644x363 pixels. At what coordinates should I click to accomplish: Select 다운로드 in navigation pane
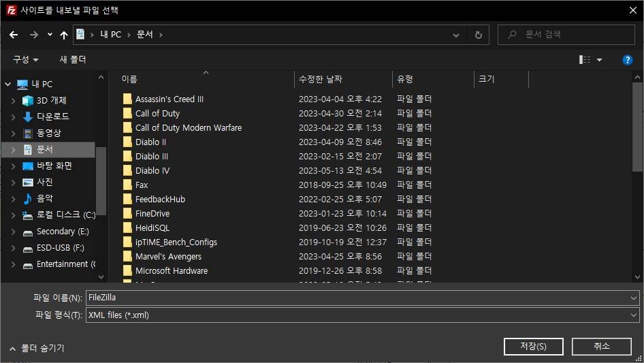(52, 116)
